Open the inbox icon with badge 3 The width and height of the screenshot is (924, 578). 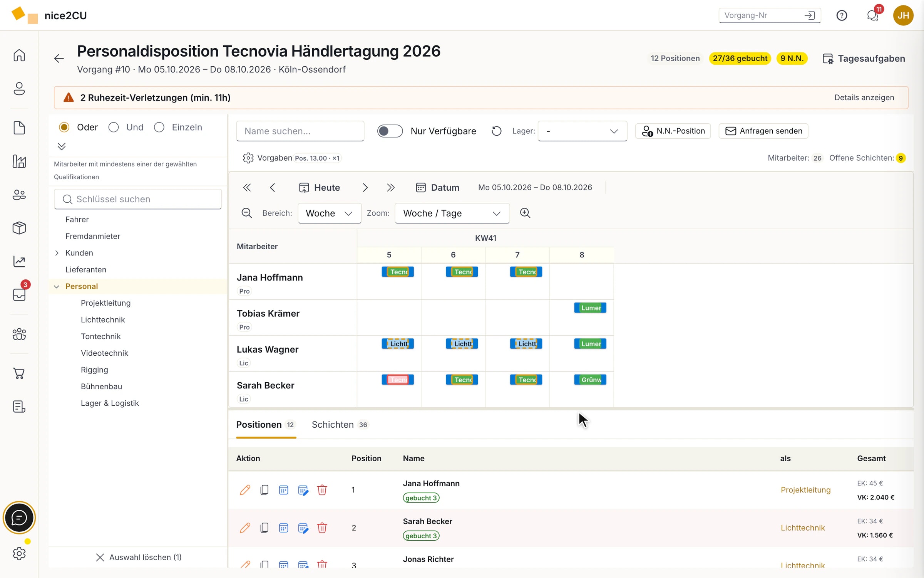click(x=19, y=294)
